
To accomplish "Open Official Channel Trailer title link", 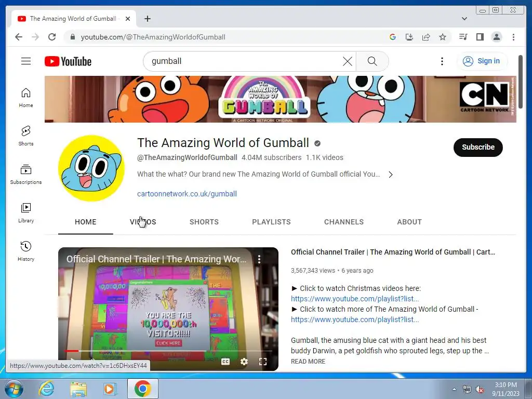I will point(393,252).
